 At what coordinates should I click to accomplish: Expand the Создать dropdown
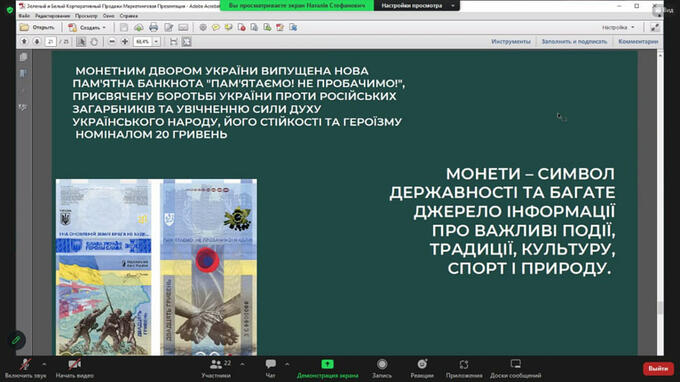pyautogui.click(x=88, y=27)
